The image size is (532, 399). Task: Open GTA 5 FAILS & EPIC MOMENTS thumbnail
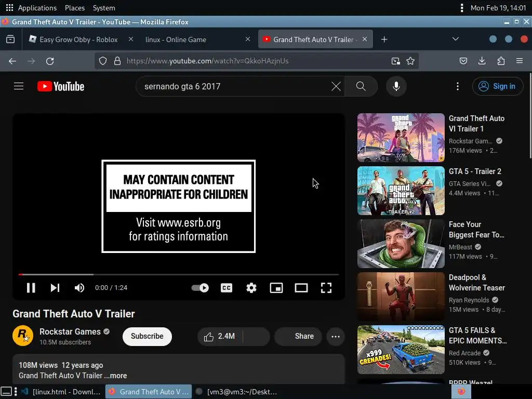click(401, 350)
